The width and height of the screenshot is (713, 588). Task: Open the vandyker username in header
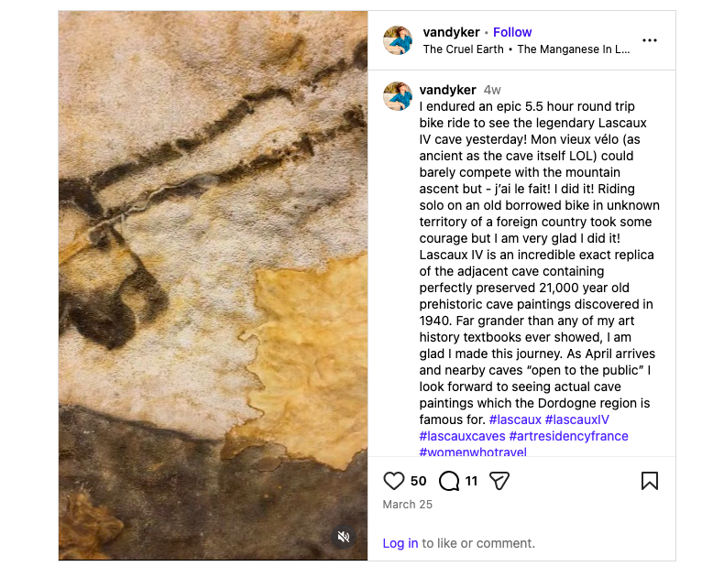451,32
